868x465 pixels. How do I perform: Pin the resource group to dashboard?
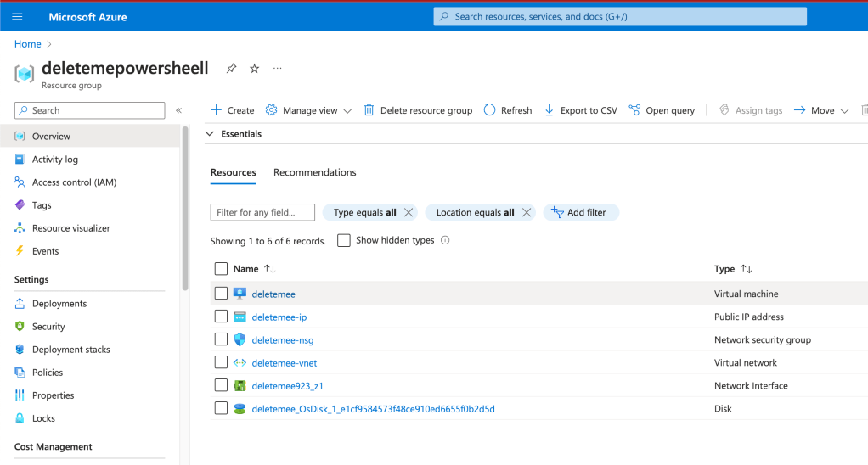[x=231, y=69]
